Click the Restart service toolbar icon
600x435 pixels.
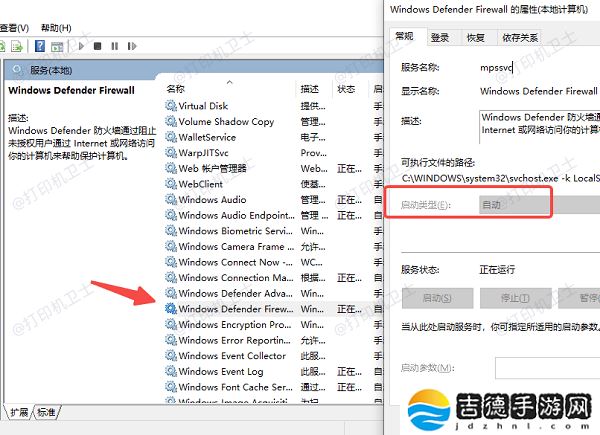click(x=132, y=46)
